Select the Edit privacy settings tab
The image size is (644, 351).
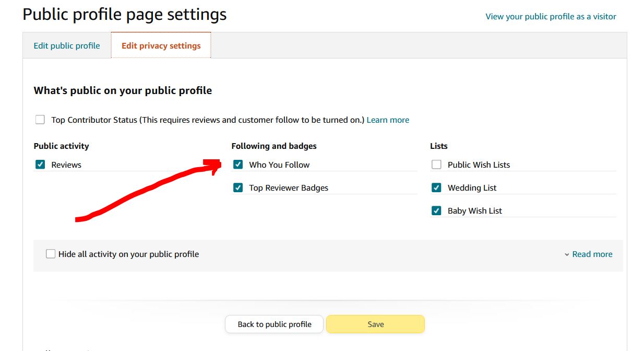pos(161,45)
